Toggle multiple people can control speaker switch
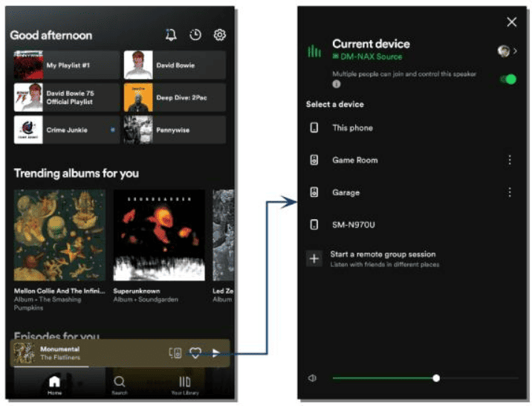Viewport: 532px width, 406px height. (508, 80)
